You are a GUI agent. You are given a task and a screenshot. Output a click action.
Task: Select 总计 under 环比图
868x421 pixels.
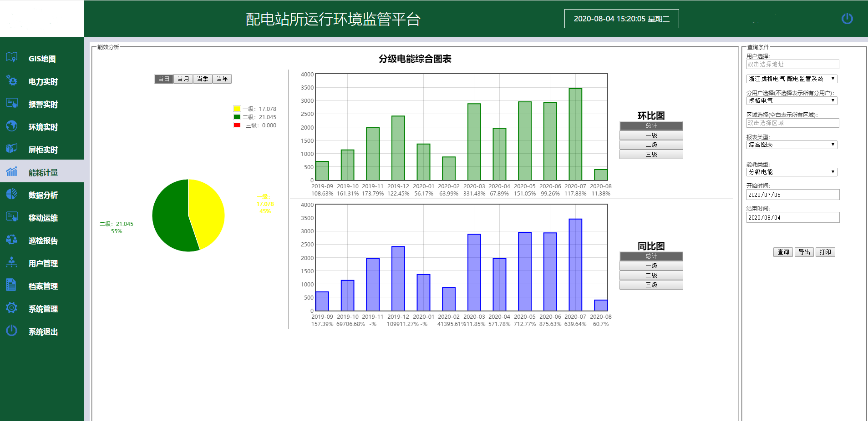[651, 126]
